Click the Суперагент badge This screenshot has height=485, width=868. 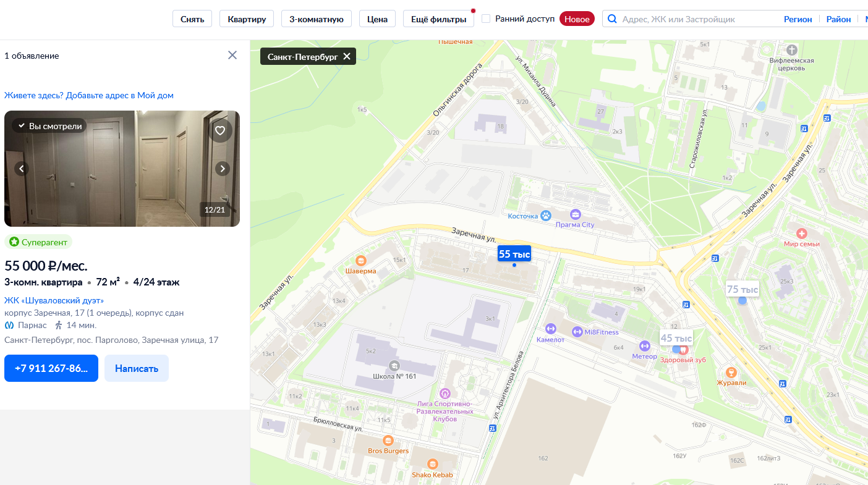(38, 242)
